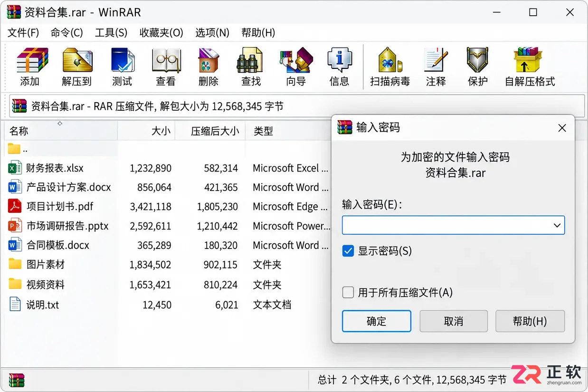Enable 用于所有压缩文件(A) checkbox

348,292
